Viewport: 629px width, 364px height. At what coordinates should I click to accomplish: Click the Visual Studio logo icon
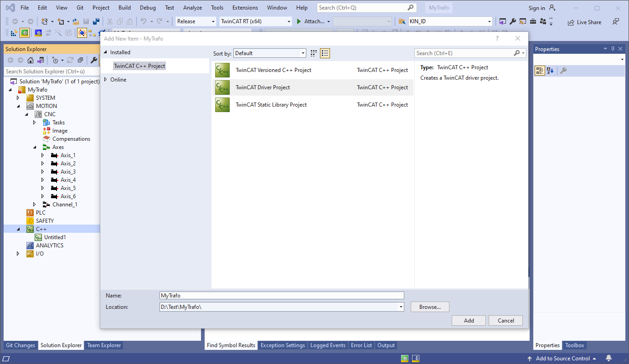10,8
